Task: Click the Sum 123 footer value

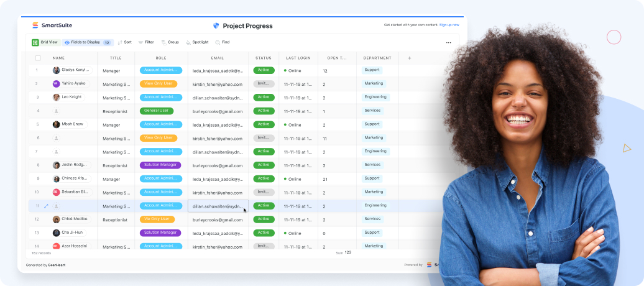Action: tap(344, 252)
